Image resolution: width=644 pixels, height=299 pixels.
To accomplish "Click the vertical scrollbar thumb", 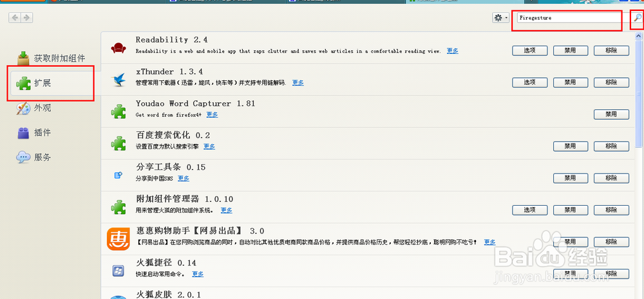I will click(639, 93).
